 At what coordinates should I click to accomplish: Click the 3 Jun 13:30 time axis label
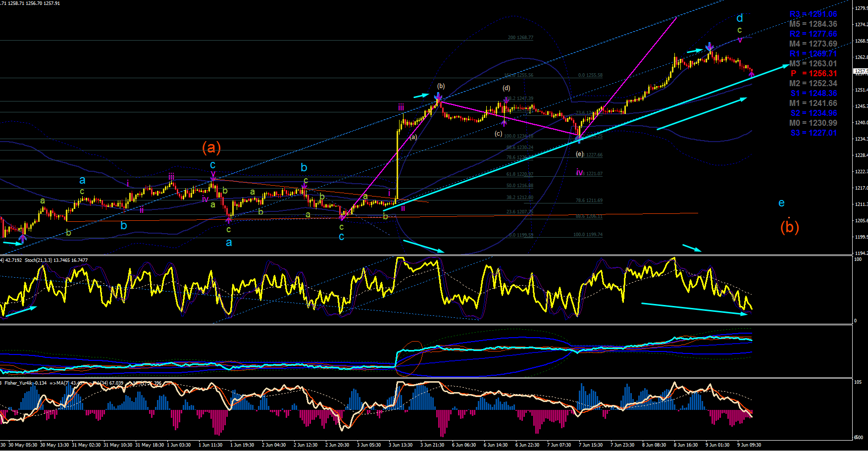click(401, 445)
